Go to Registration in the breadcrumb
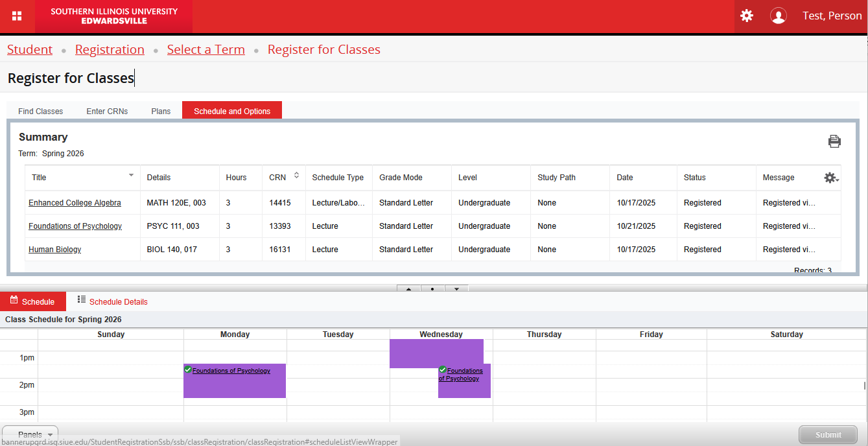 point(110,50)
